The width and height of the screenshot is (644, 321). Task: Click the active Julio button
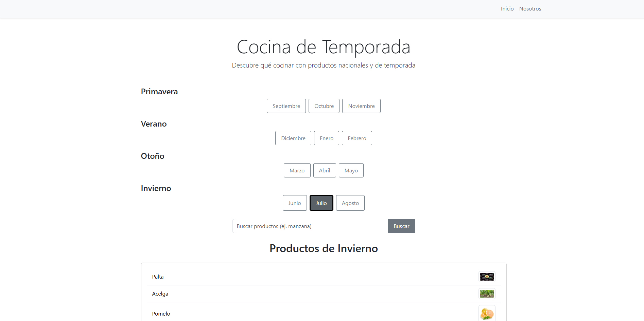321,203
